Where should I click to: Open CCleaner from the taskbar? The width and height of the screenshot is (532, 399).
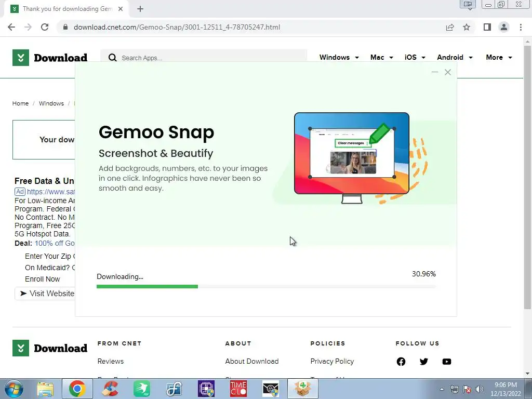(x=110, y=389)
